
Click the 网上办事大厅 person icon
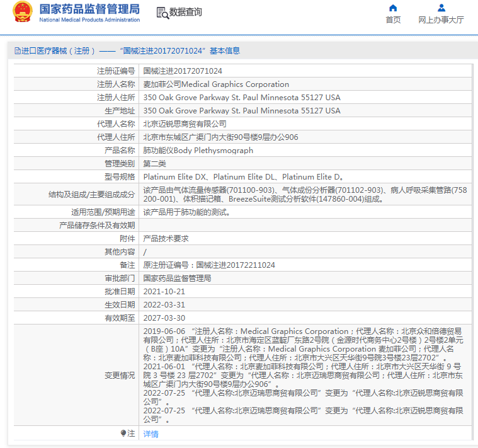pos(441,8)
